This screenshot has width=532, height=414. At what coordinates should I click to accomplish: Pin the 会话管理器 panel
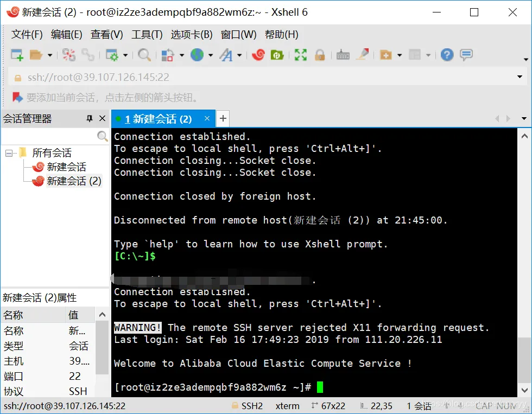coord(90,118)
